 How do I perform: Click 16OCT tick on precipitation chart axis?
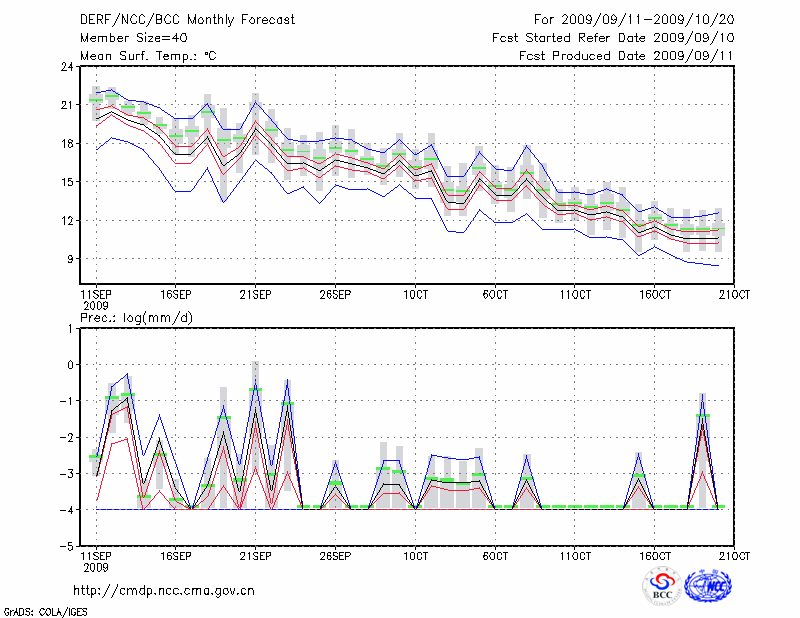coord(655,555)
